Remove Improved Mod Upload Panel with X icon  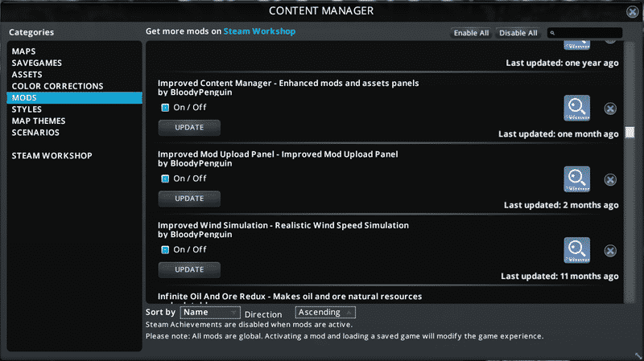(610, 180)
